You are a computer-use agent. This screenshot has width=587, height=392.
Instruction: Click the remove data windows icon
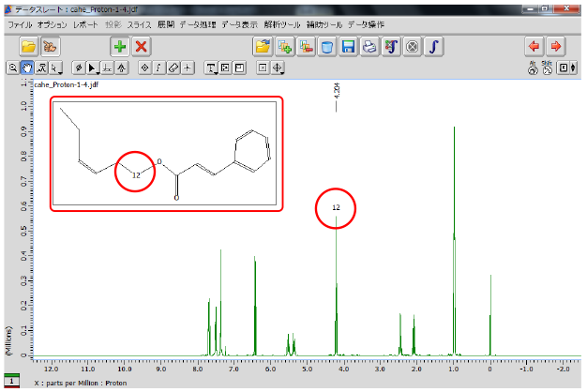[306, 47]
